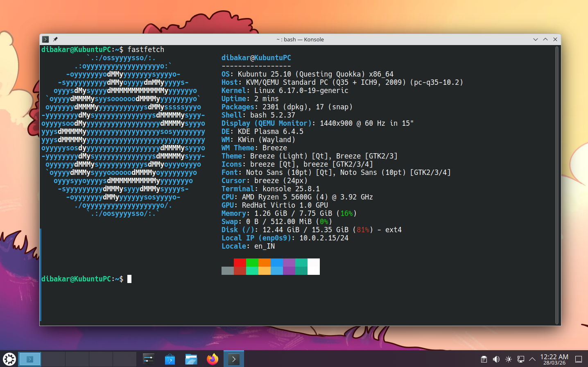Screen dimensions: 588x367
Task: Click the 'WM Theme: Breeze' line
Action: click(254, 148)
